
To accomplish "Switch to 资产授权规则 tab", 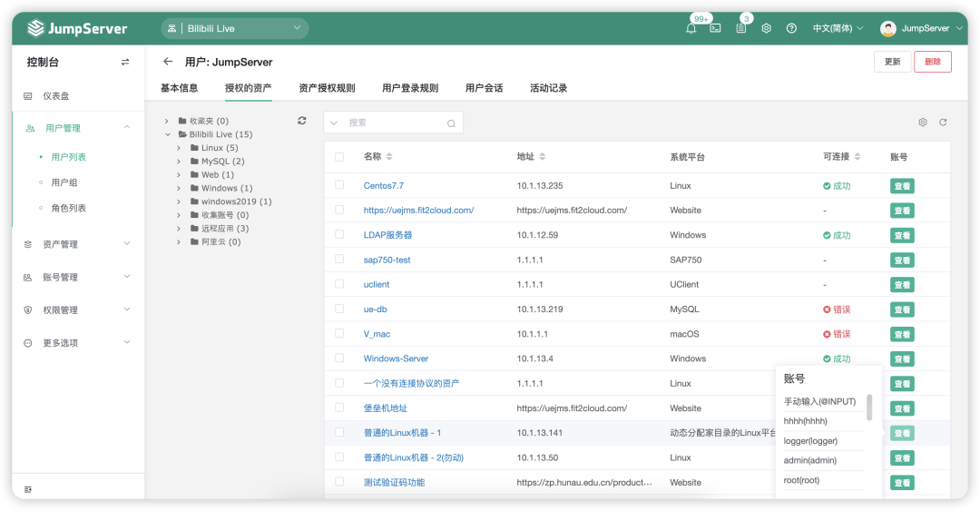I will pyautogui.click(x=327, y=88).
